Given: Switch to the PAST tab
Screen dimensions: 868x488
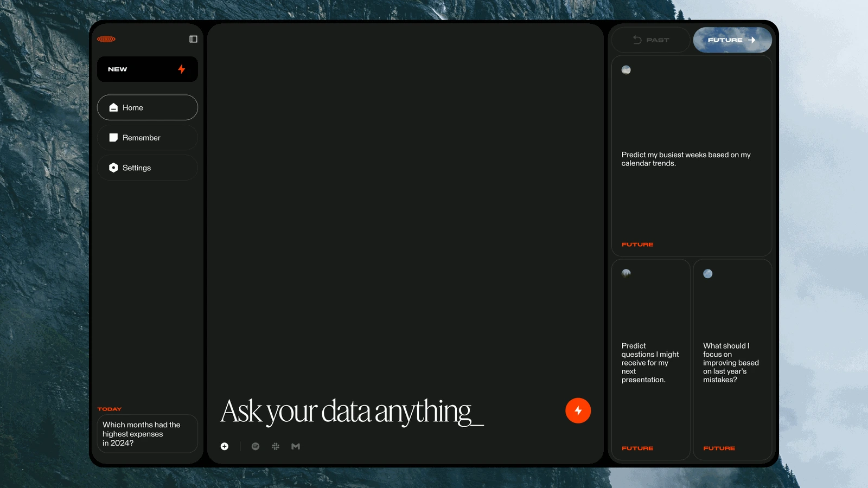Looking at the screenshot, I should [651, 40].
